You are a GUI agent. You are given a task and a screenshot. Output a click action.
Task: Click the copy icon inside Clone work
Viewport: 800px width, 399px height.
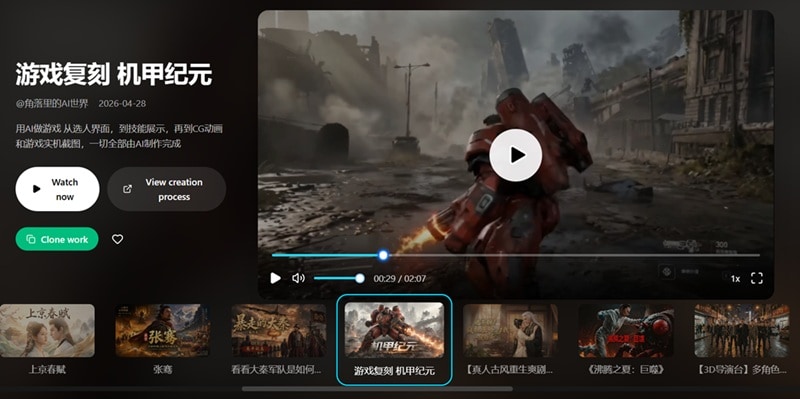(x=31, y=239)
